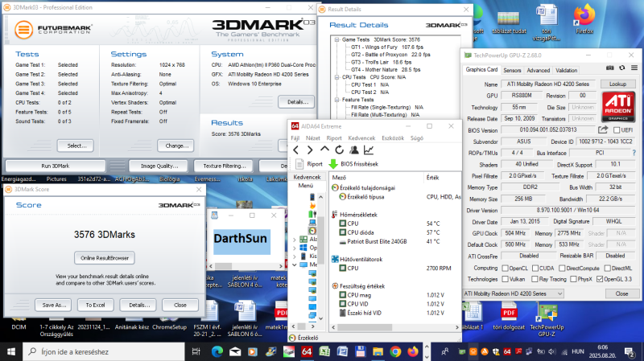Click the To Excel button
The height and width of the screenshot is (361, 644).
pyautogui.click(x=95, y=305)
